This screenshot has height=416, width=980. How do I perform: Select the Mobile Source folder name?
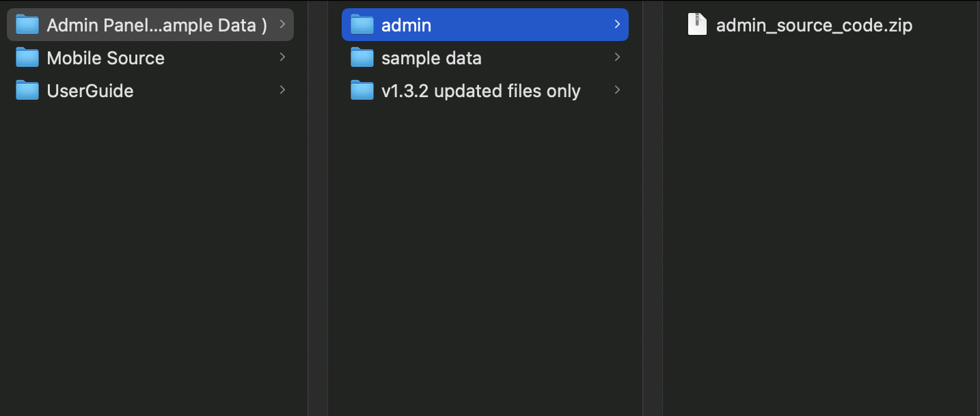106,58
